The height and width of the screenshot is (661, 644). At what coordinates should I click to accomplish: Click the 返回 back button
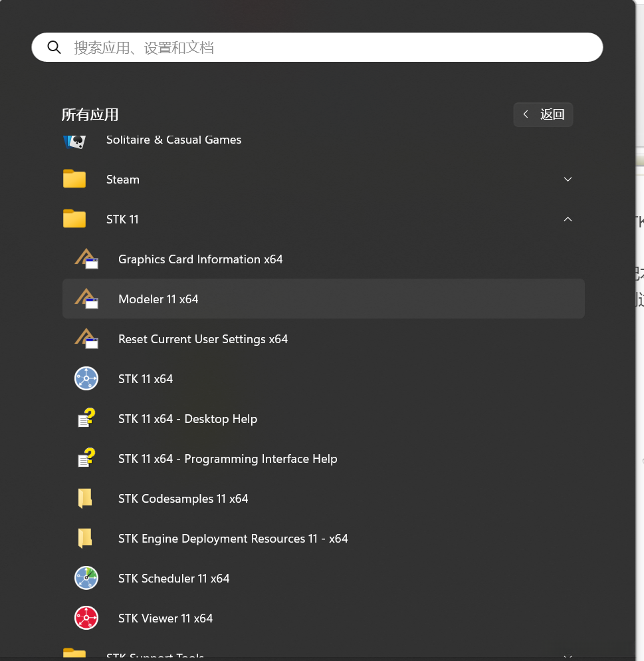pos(543,114)
